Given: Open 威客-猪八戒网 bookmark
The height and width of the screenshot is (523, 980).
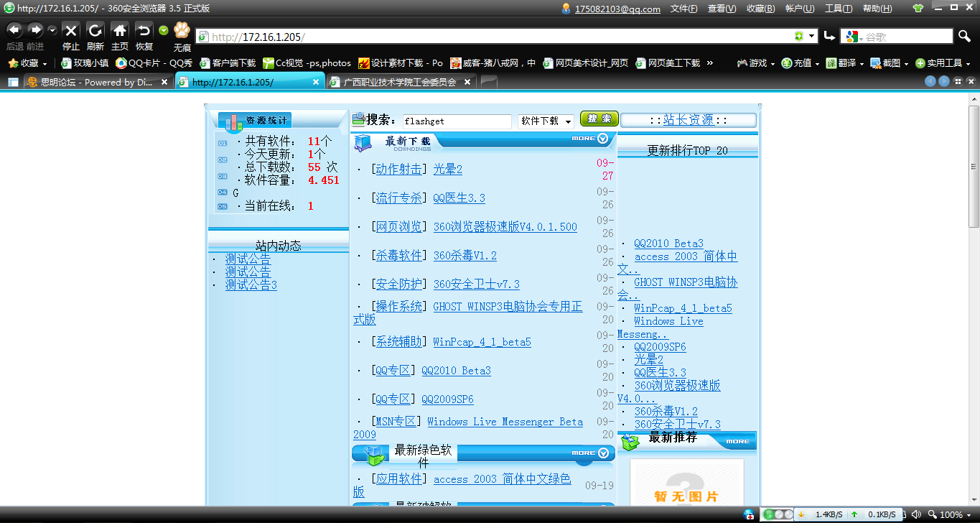Looking at the screenshot, I should 493,63.
